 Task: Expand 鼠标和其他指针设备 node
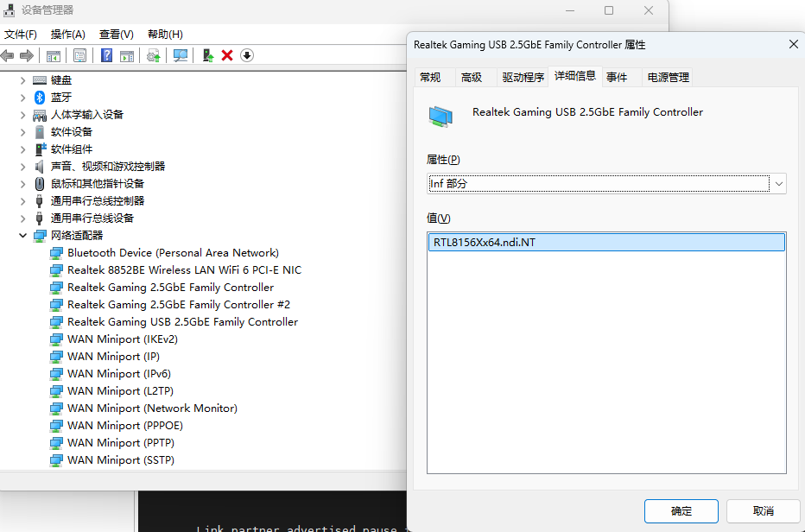click(x=22, y=184)
